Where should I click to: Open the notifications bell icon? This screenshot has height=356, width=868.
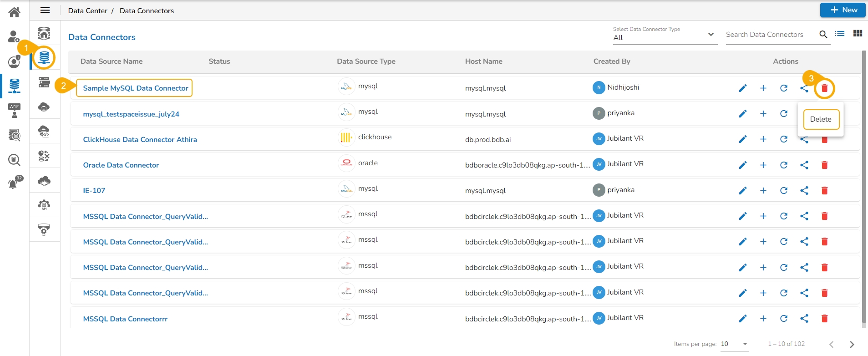coord(14,183)
